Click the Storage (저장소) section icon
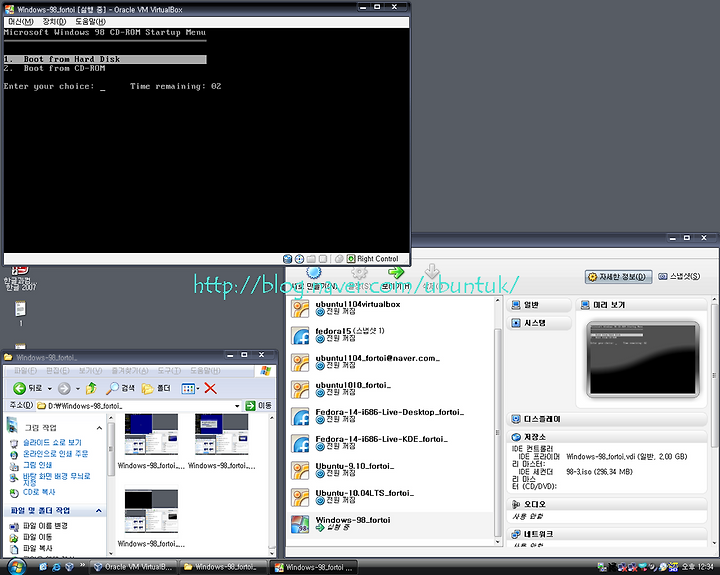720x575 pixels. tap(516, 437)
